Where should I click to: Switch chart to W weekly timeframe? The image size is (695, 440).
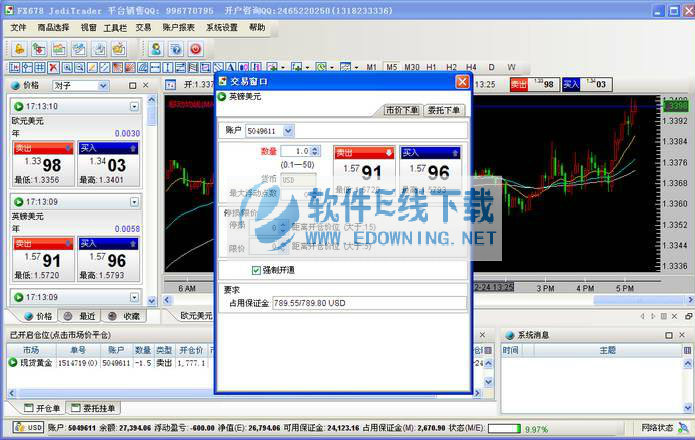tap(511, 67)
